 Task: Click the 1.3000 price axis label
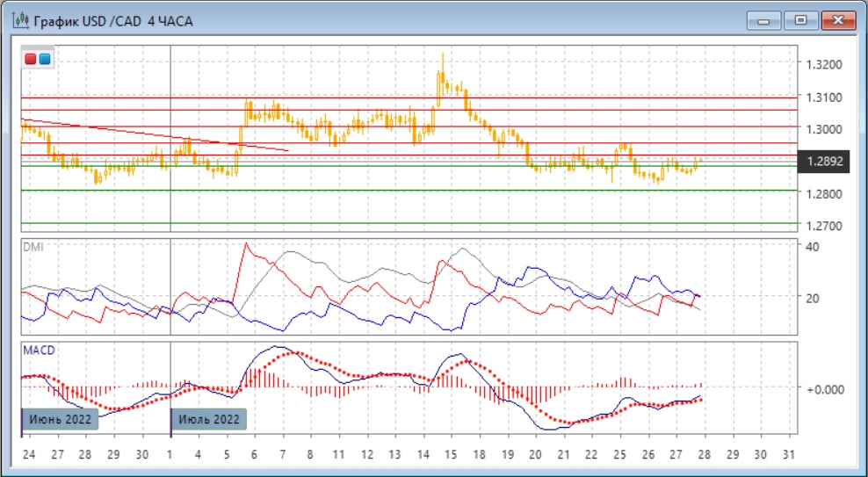click(x=823, y=129)
